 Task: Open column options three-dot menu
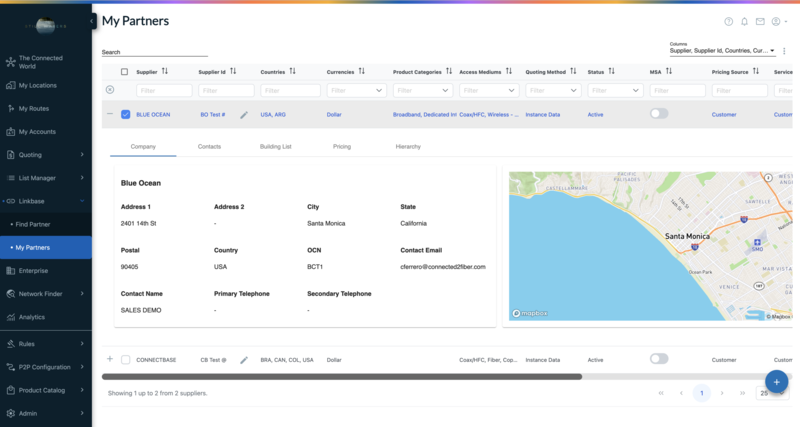(785, 51)
